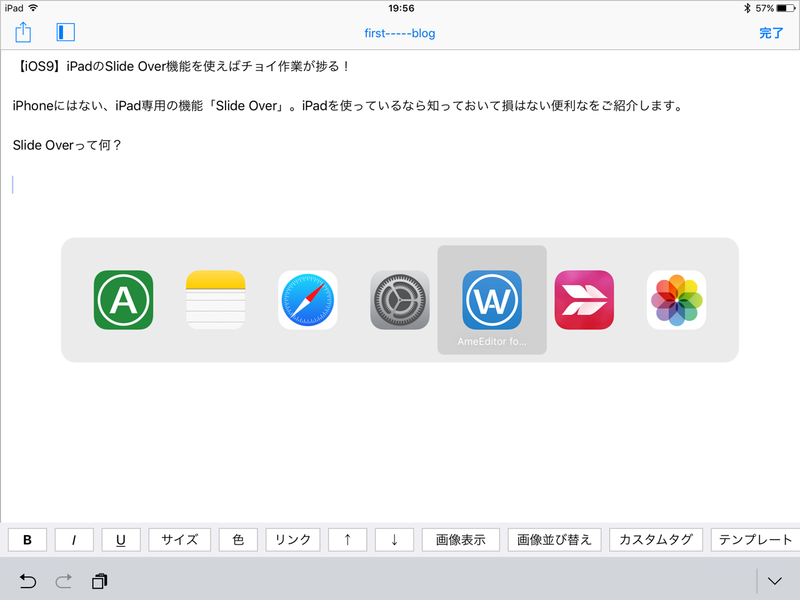Open the カスタムタグ custom tag option
Viewport: 800px width, 600px height.
pyautogui.click(x=656, y=540)
